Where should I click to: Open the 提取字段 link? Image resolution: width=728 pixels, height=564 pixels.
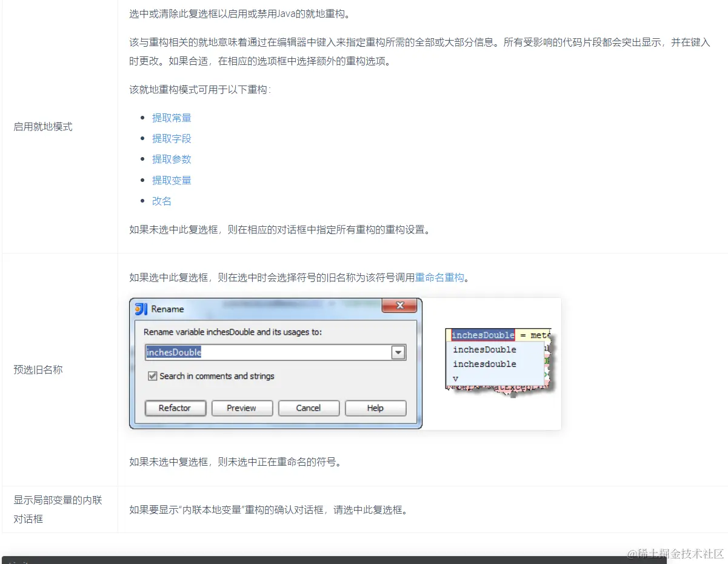click(172, 138)
